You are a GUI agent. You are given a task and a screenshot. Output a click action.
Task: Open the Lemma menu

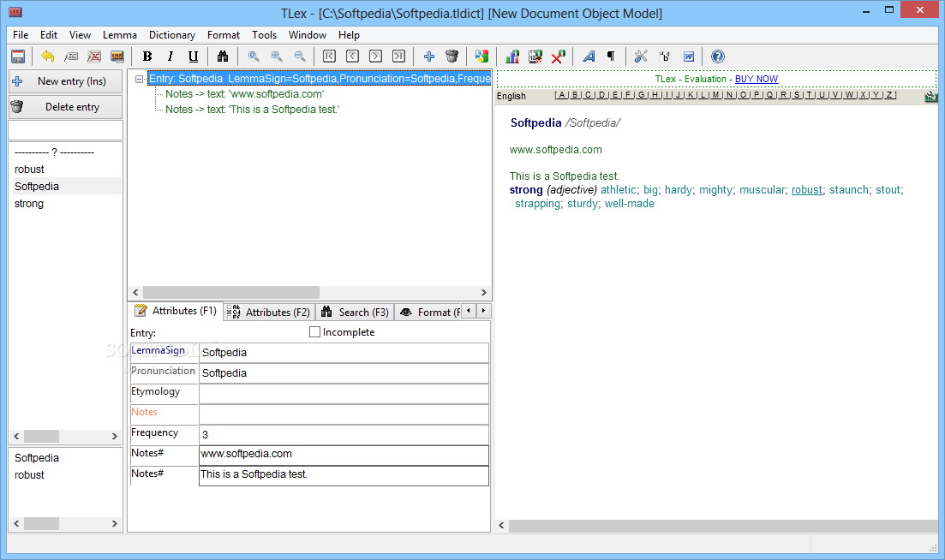pos(119,35)
